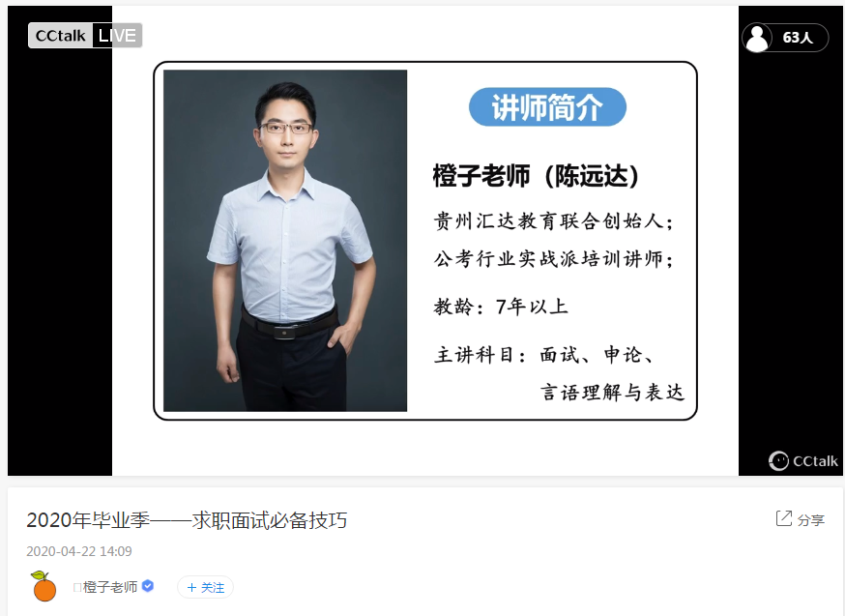Click the 2020年毕业季 video title
Viewport: 845px width, 616px height.
click(x=187, y=520)
